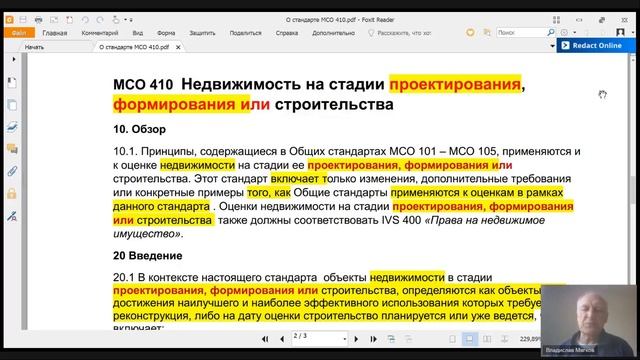This screenshot has height=360, width=640.
Task: Switch to the Вид ribbon tab
Action: [x=138, y=33]
